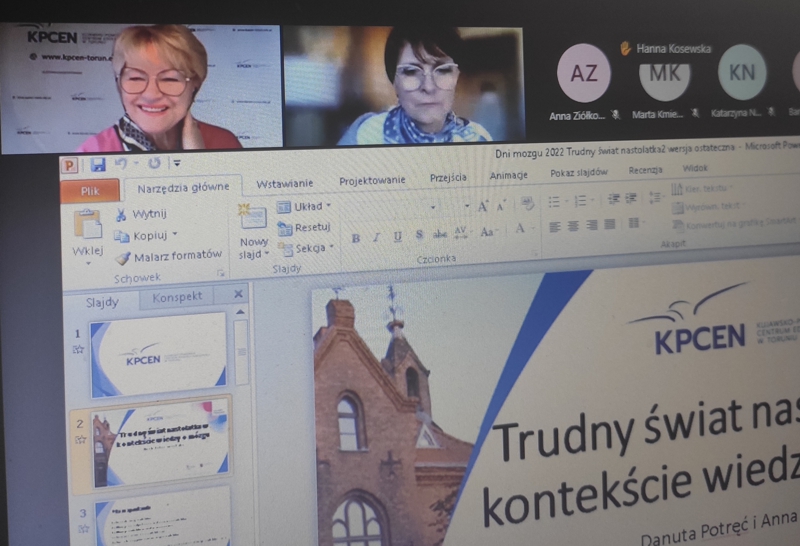This screenshot has height=546, width=800.
Task: Click the Nowy slajd icon
Action: coord(254,216)
